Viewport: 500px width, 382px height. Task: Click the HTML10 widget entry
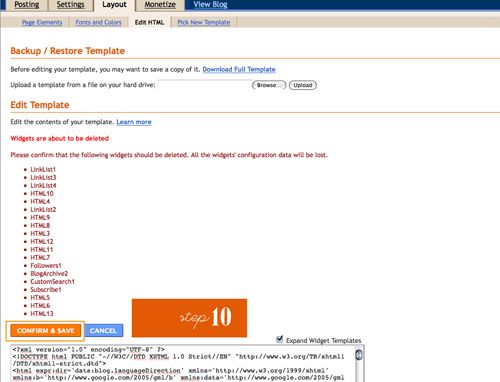(42, 193)
